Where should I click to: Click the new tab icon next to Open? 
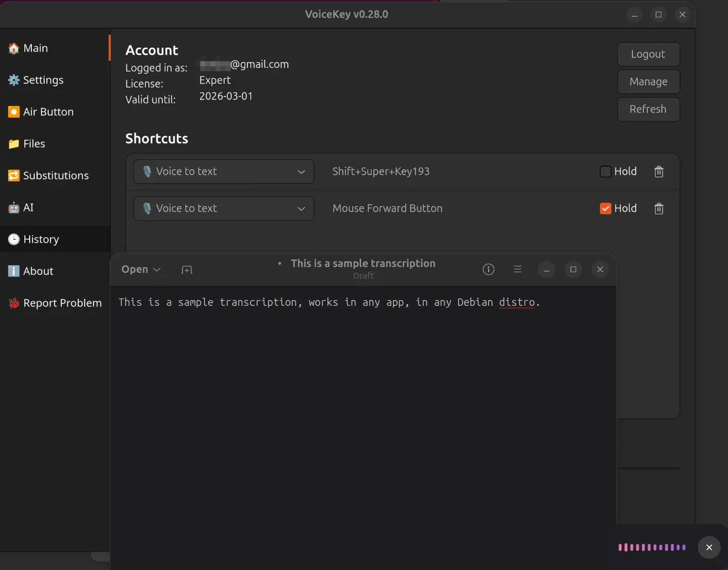coord(186,269)
